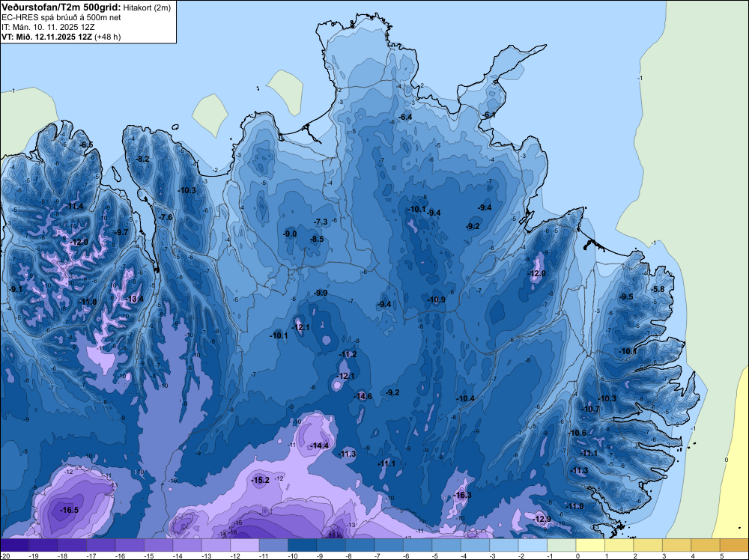Click the '(+48 h)' forecast offset text
The width and height of the screenshot is (749, 560).
point(108,37)
